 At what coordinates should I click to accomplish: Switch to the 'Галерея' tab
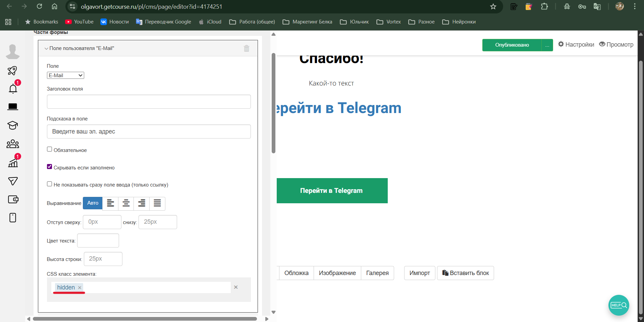[377, 273]
